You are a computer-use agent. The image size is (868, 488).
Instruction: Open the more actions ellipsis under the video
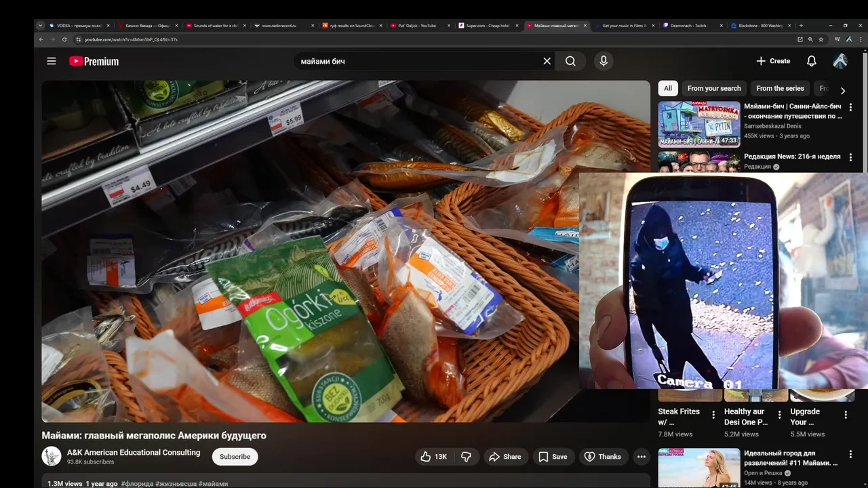(642, 457)
